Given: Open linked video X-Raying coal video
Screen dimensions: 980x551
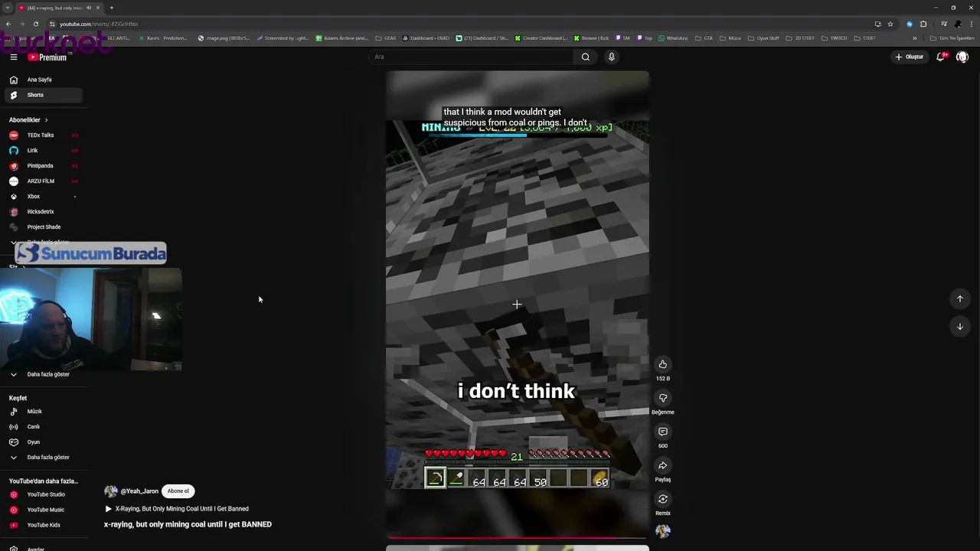Looking at the screenshot, I should [177, 509].
